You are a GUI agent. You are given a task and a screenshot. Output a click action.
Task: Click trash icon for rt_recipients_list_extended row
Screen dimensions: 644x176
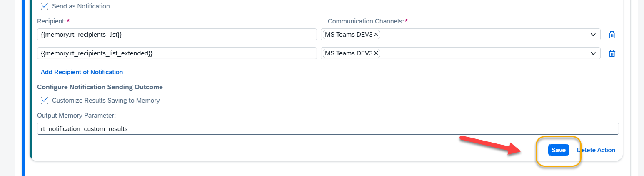(x=612, y=53)
